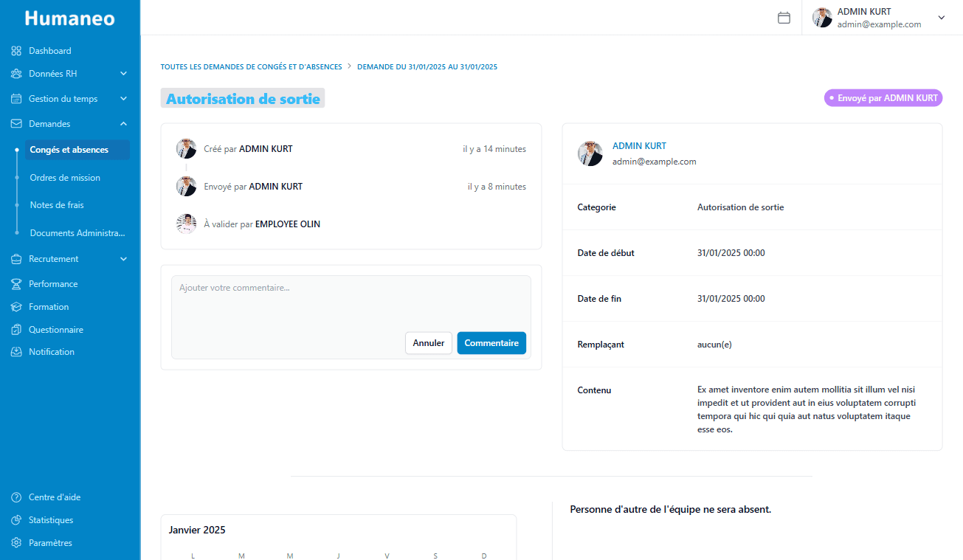Submit with the Commentaire button
Image resolution: width=963 pixels, height=560 pixels.
point(491,342)
